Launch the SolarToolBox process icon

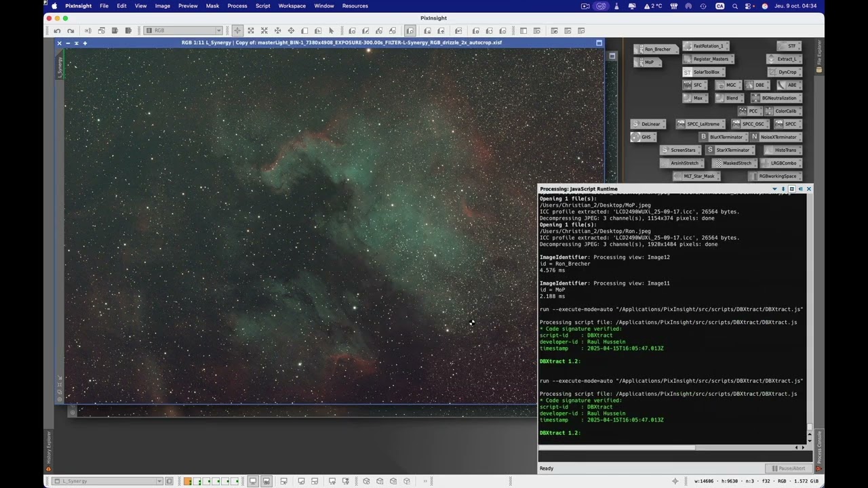tap(704, 72)
